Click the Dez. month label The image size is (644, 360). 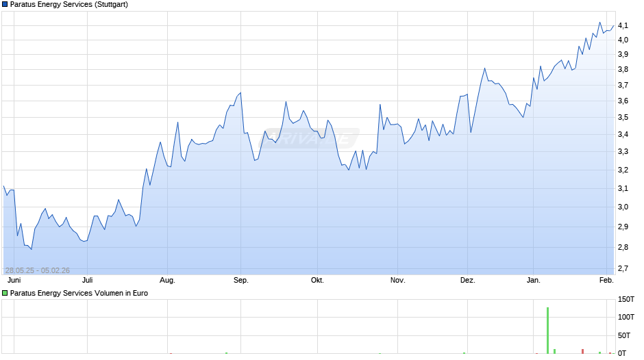[467, 281]
